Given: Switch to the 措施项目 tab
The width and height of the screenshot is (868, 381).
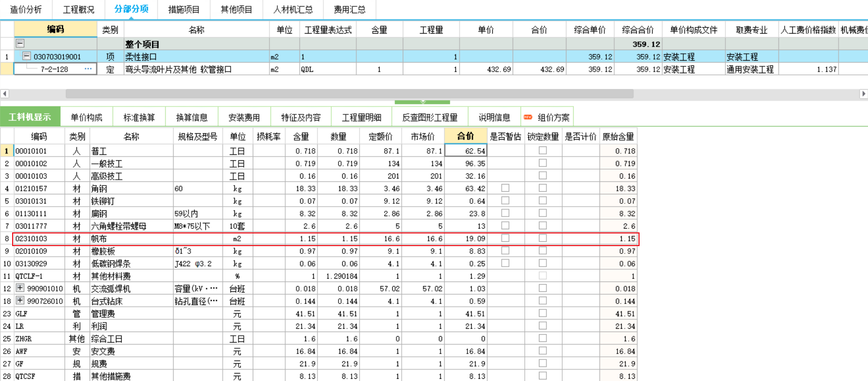Looking at the screenshot, I should point(184,9).
